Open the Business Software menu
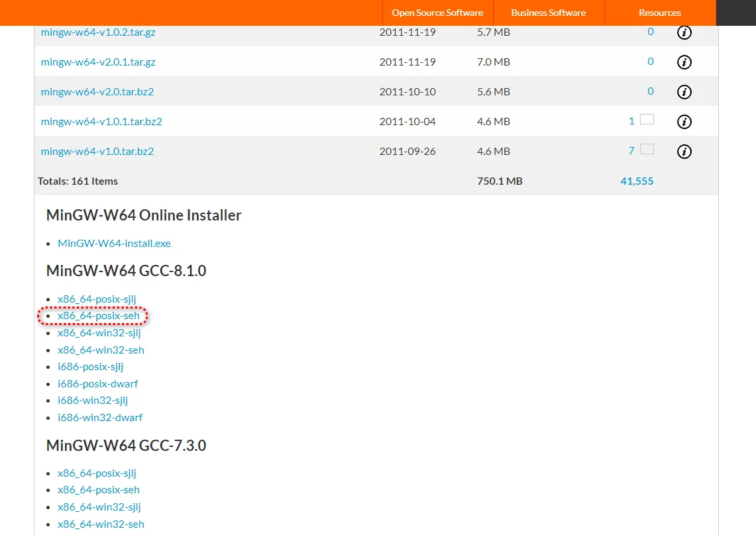The width and height of the screenshot is (756, 535). tap(548, 13)
